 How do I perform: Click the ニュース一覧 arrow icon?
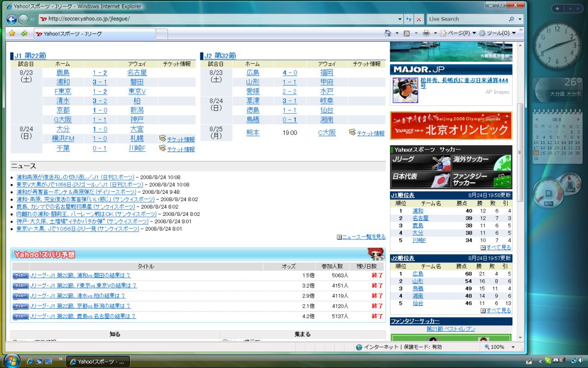point(339,237)
